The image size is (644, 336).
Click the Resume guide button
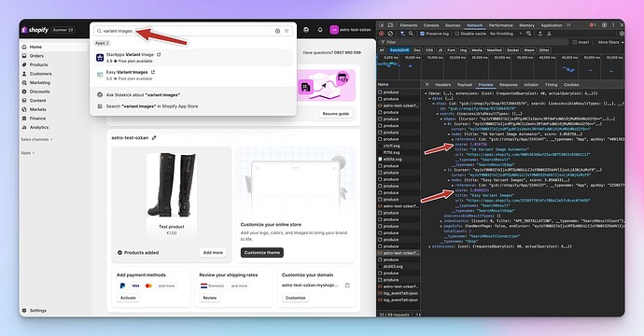tap(336, 114)
